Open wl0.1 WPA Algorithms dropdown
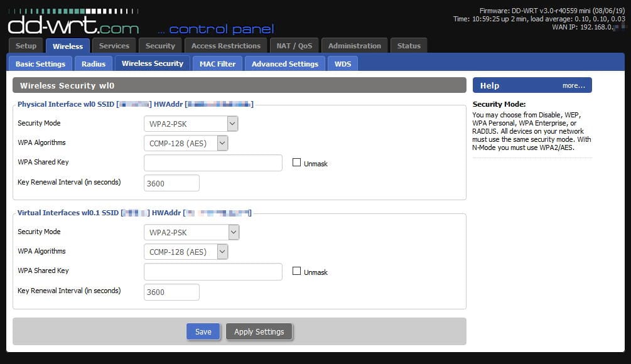631x364 pixels. pyautogui.click(x=186, y=252)
